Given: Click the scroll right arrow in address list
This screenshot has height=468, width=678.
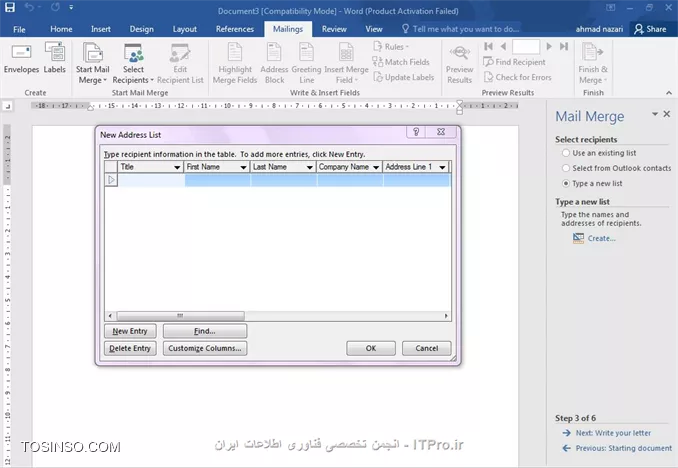Looking at the screenshot, I should (x=446, y=316).
